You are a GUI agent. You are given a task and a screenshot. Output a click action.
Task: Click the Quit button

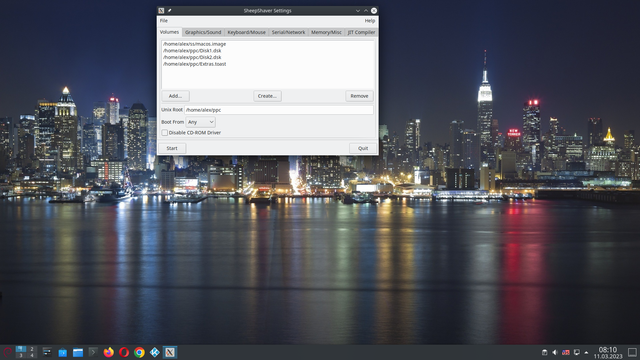coord(363,148)
